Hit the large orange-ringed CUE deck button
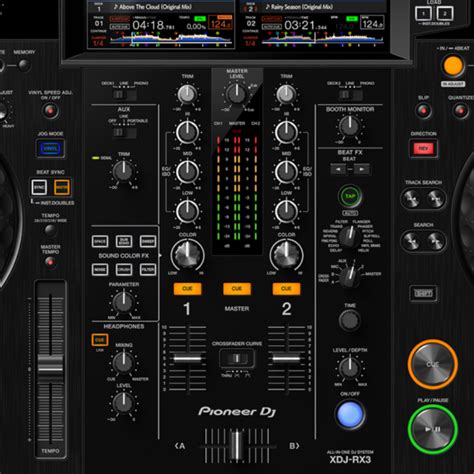Image resolution: width=474 pixels, height=474 pixels. coord(433,364)
